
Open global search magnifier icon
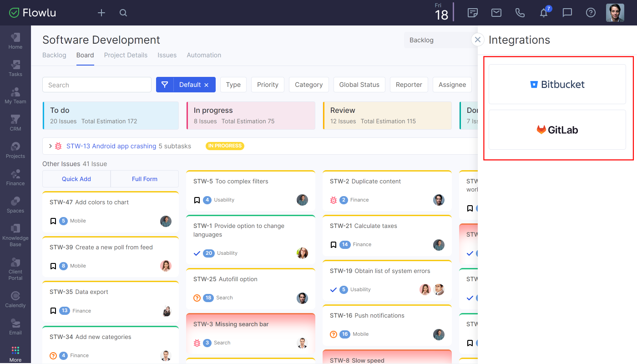[x=123, y=13]
